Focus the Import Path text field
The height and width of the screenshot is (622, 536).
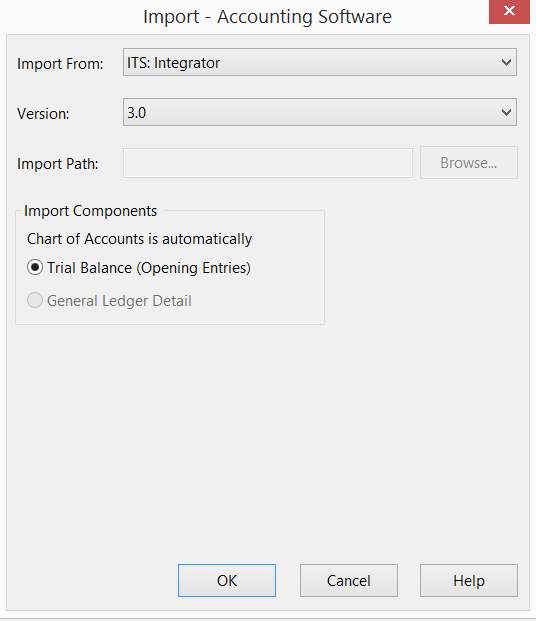pos(268,163)
